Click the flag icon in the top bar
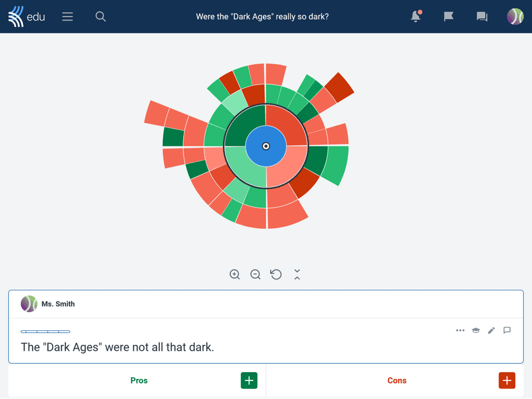Screen dimensions: 532x399 (x=448, y=16)
